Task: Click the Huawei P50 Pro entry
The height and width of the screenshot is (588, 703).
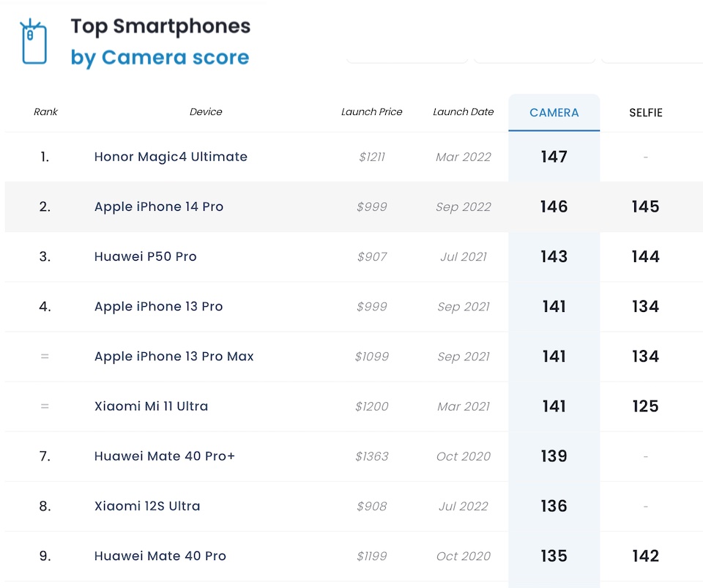Action: click(x=145, y=256)
